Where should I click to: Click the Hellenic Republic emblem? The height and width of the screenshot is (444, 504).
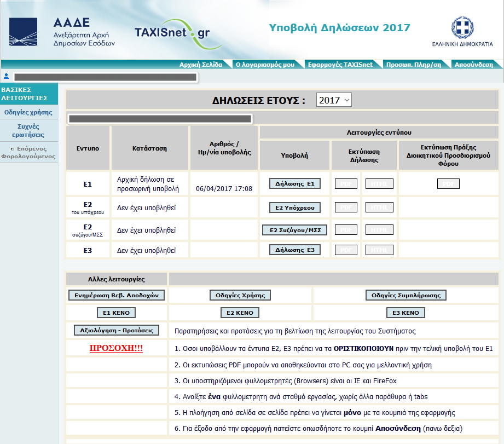click(462, 31)
